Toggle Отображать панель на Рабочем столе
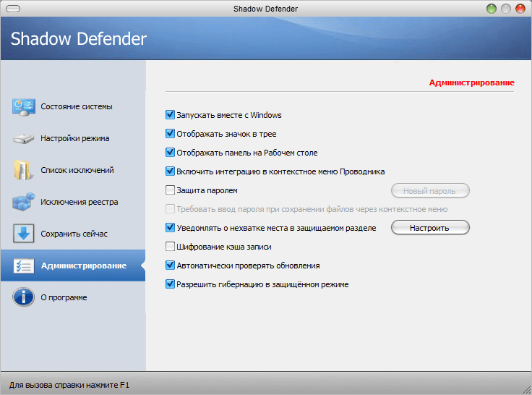This screenshot has height=395, width=532. [x=170, y=153]
